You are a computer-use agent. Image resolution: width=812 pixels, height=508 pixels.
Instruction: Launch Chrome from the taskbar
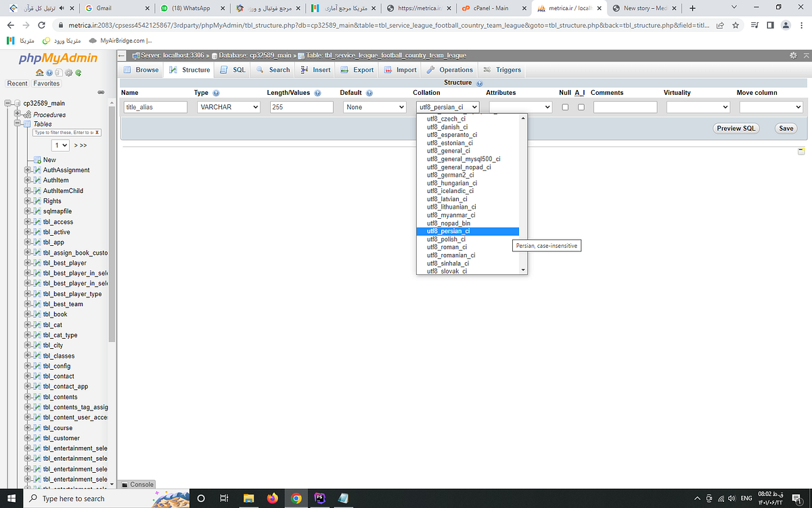coord(296,499)
